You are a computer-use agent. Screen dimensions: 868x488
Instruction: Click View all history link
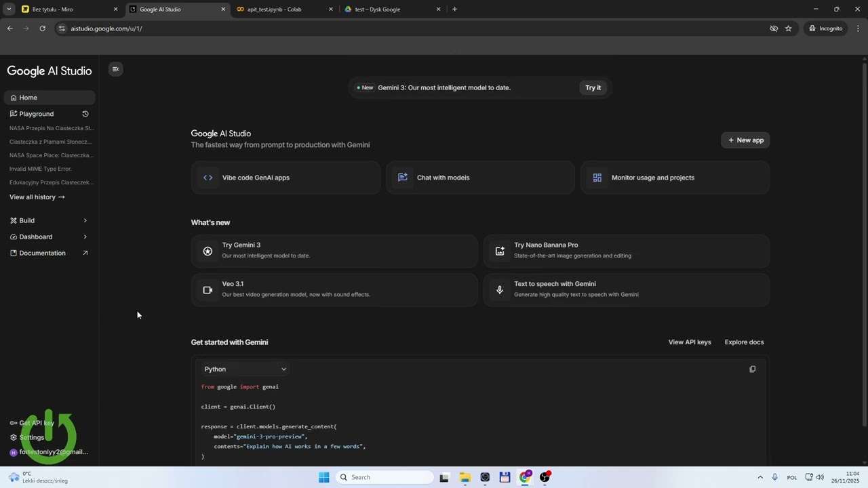[x=37, y=197]
